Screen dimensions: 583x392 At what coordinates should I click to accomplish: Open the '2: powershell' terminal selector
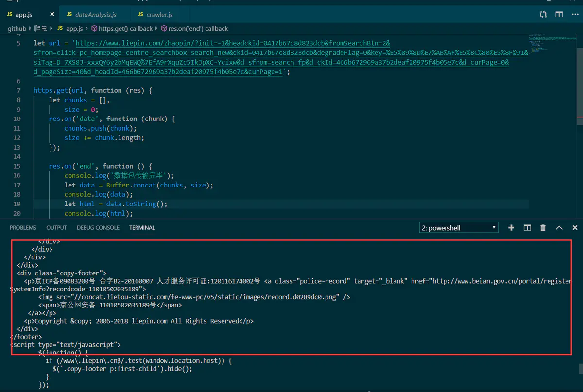tap(459, 228)
